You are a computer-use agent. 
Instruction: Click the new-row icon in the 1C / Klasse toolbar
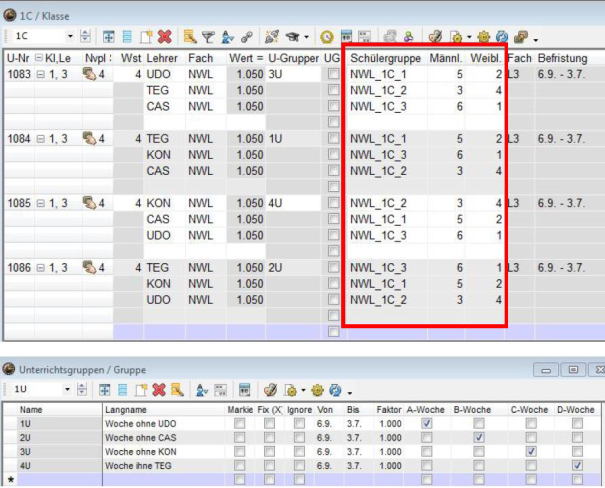144,36
